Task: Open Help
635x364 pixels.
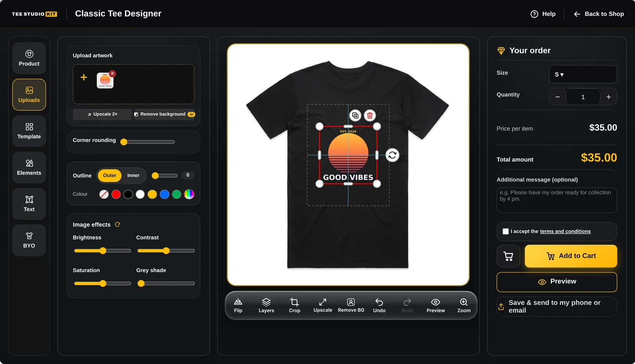Action: pyautogui.click(x=543, y=14)
